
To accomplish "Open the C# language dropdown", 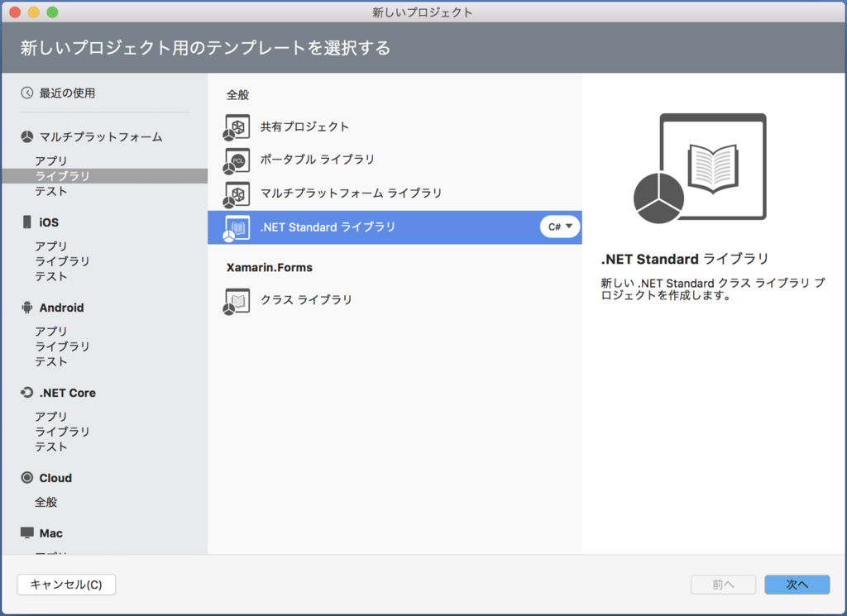I will pyautogui.click(x=560, y=227).
